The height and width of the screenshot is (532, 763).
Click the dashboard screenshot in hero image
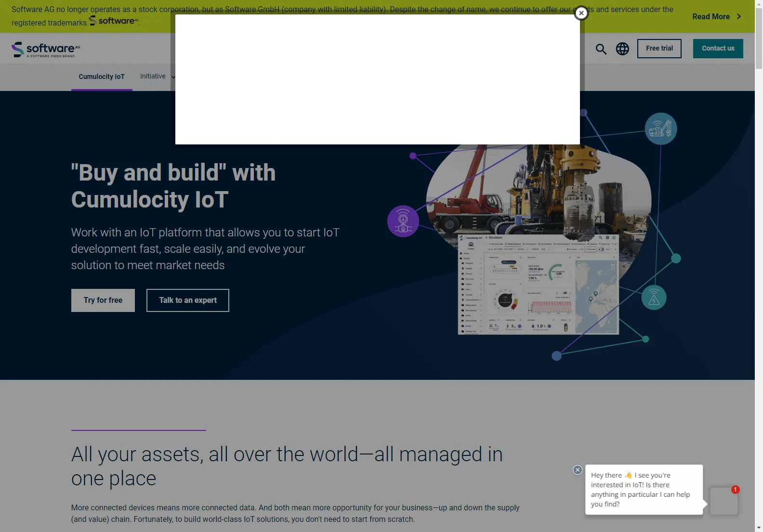coord(538,284)
